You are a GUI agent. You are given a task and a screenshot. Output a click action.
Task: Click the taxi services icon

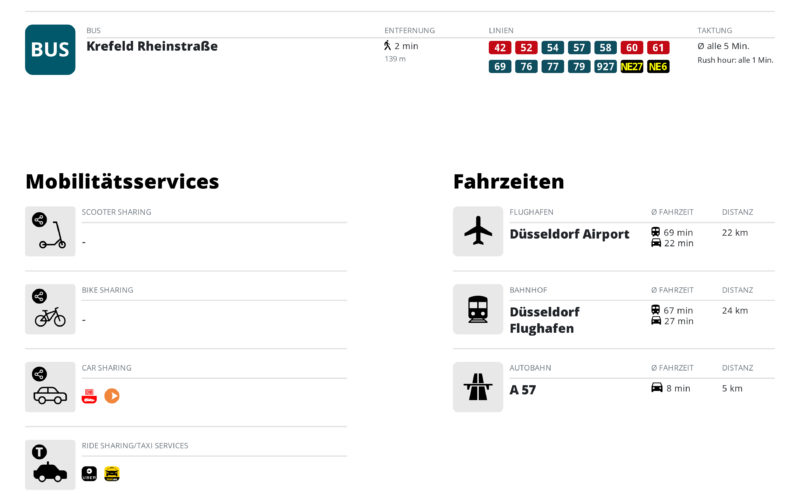(50, 465)
